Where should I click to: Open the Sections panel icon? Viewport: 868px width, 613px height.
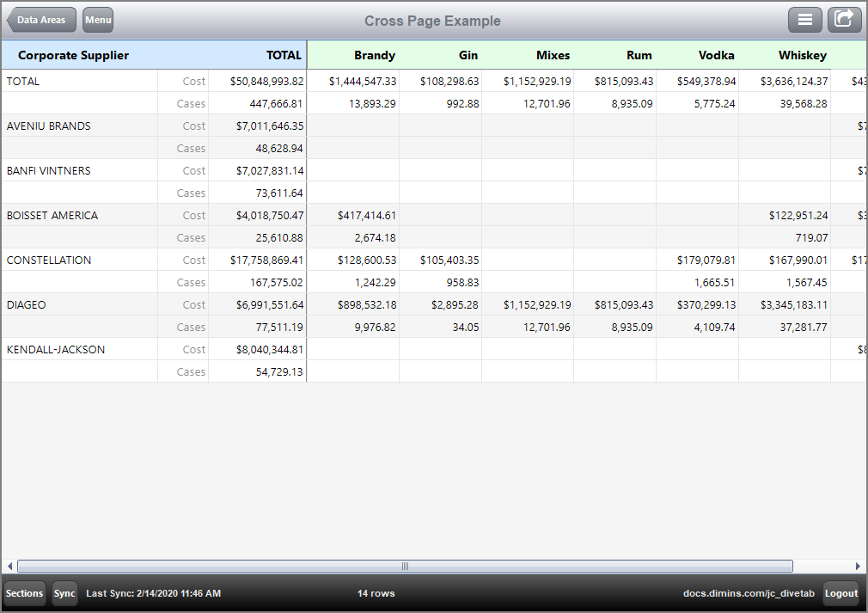pos(24,593)
